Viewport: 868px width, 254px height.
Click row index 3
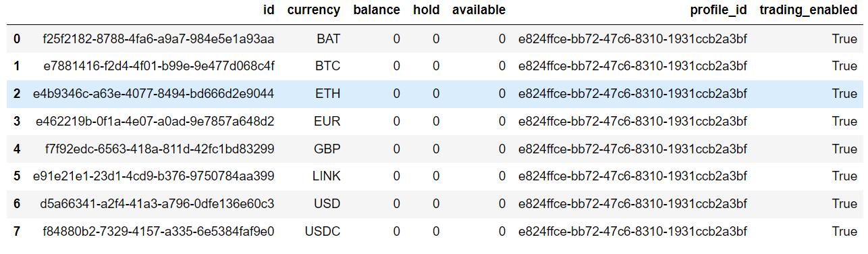pos(16,122)
